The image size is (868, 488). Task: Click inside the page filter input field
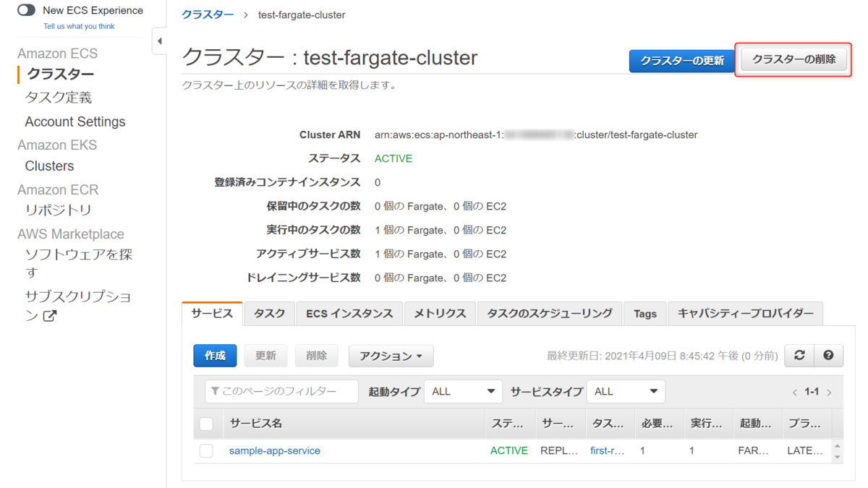(x=289, y=390)
